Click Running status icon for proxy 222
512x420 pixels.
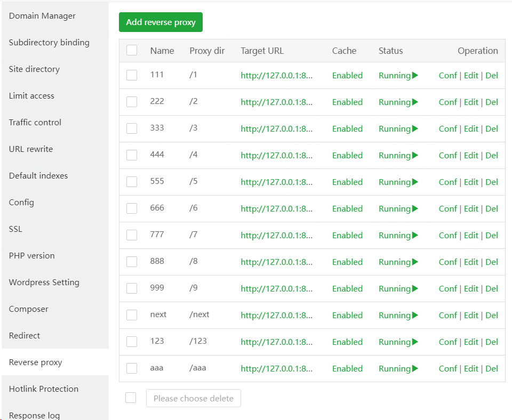tap(415, 102)
